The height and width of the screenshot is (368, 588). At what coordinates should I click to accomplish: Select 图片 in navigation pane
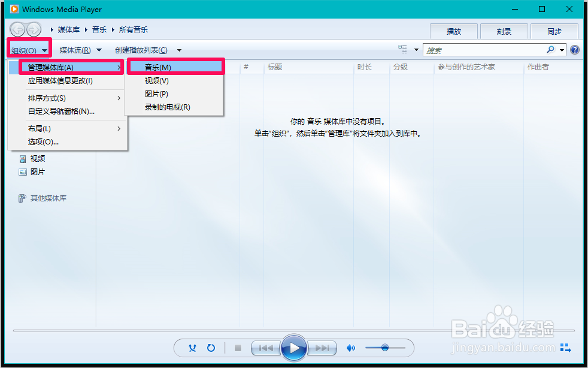[38, 172]
